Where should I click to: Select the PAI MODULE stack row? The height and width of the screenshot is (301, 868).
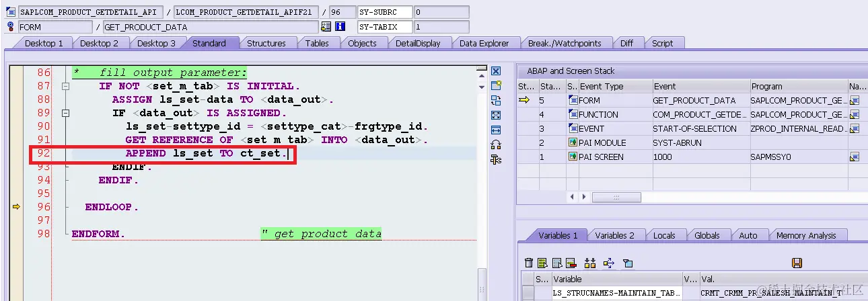pyautogui.click(x=692, y=142)
